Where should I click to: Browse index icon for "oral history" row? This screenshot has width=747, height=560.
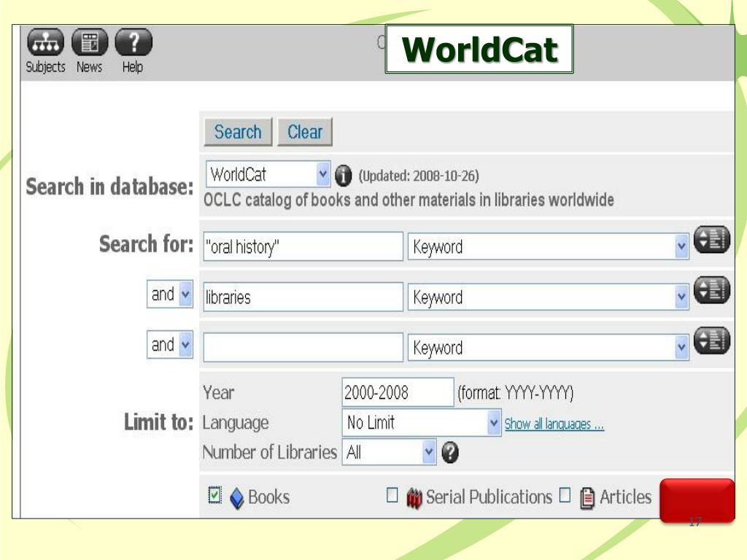pyautogui.click(x=712, y=239)
